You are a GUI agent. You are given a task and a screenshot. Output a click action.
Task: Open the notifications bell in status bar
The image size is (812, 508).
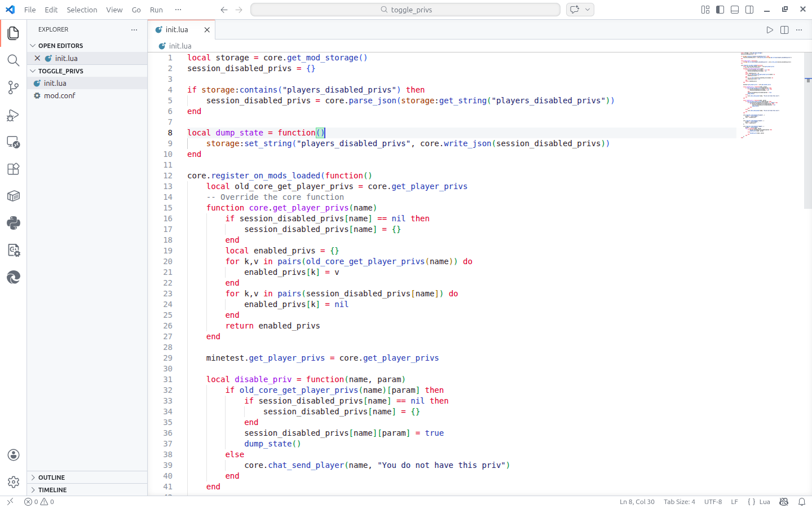click(801, 502)
